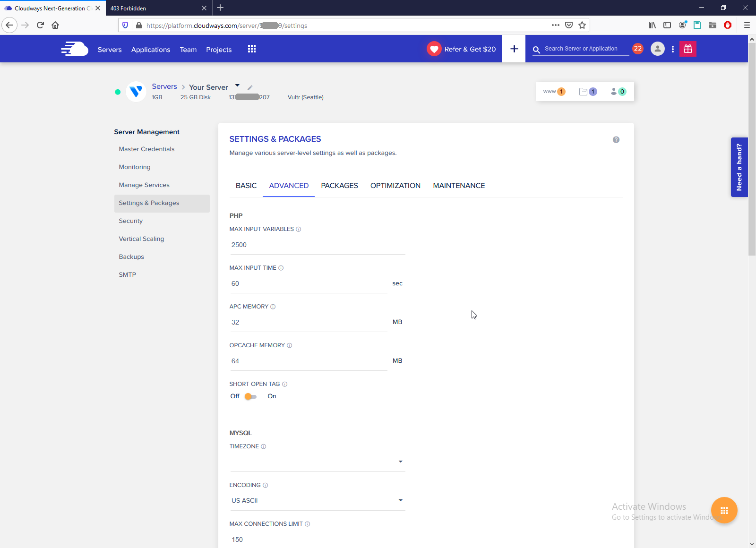The height and width of the screenshot is (548, 756).
Task: Click the APC Memory field
Action: (309, 323)
